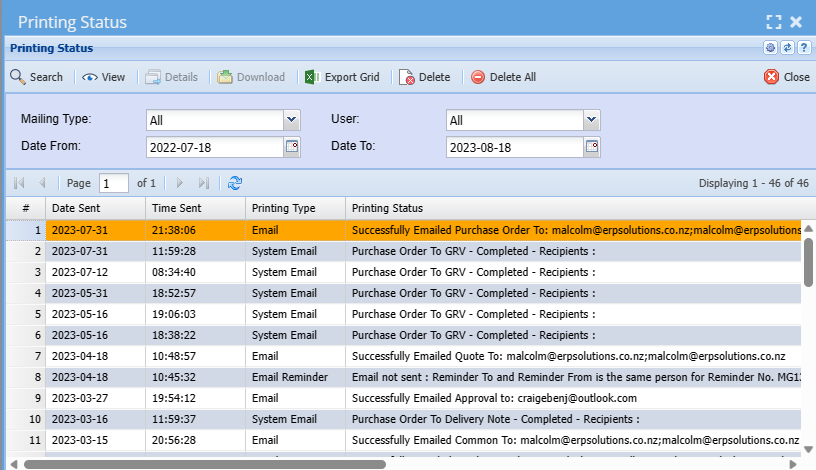Screen dimensions: 816x470
Task: Open panel settings gear icon
Action: pos(770,48)
